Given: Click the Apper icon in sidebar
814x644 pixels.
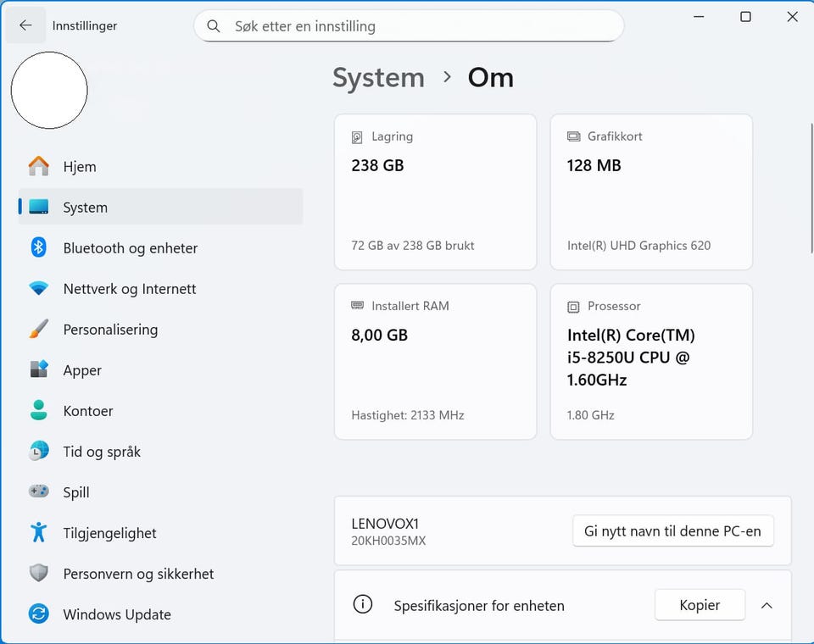Looking at the screenshot, I should pos(39,369).
